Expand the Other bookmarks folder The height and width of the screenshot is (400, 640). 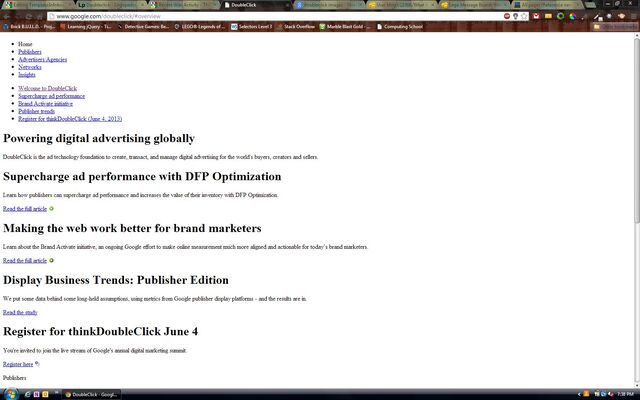click(x=614, y=27)
